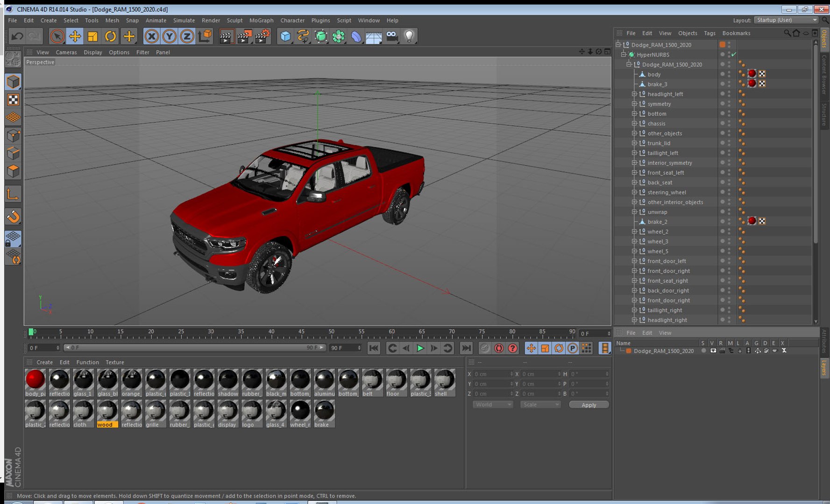Click the Apply button

(589, 405)
